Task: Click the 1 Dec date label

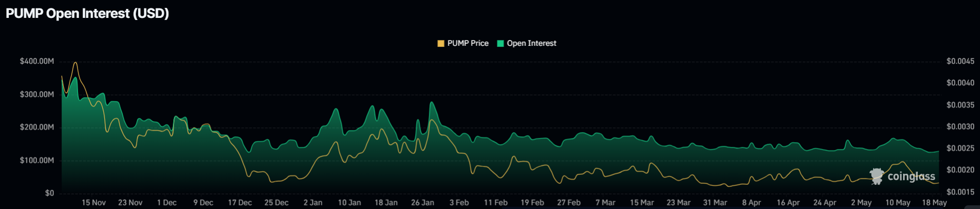Action: pyautogui.click(x=166, y=203)
